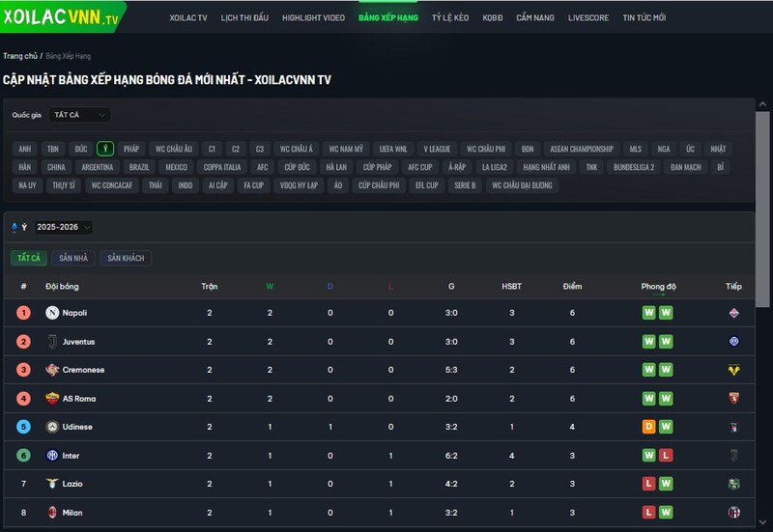Screen dimensions: 773x532
Task: Open the TỶ LỆ KÈO menu
Action: [450, 17]
